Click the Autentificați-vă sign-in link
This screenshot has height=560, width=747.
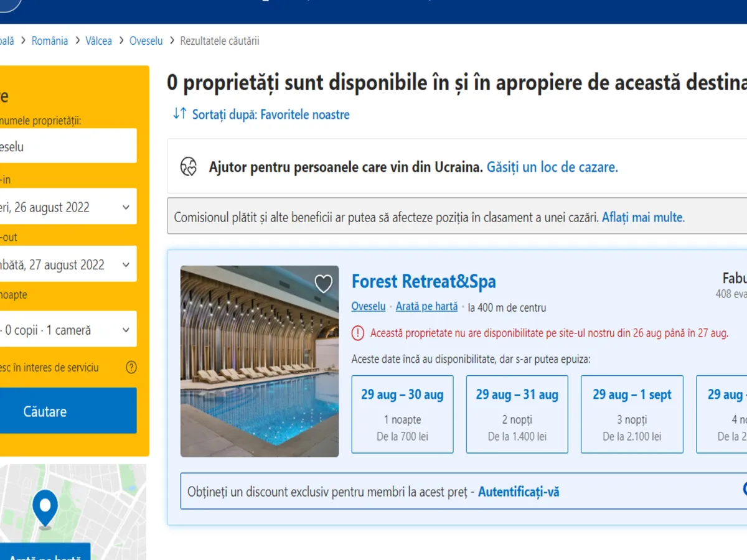(x=519, y=492)
